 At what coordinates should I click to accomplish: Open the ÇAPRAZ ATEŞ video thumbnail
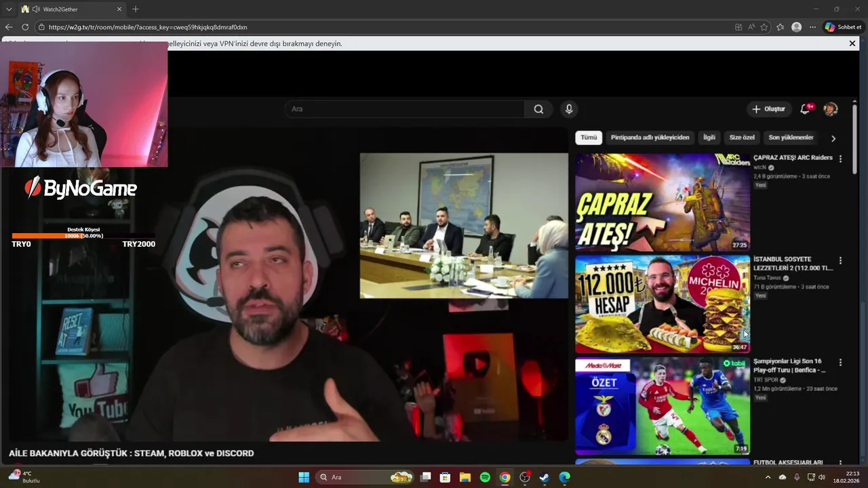click(x=663, y=202)
